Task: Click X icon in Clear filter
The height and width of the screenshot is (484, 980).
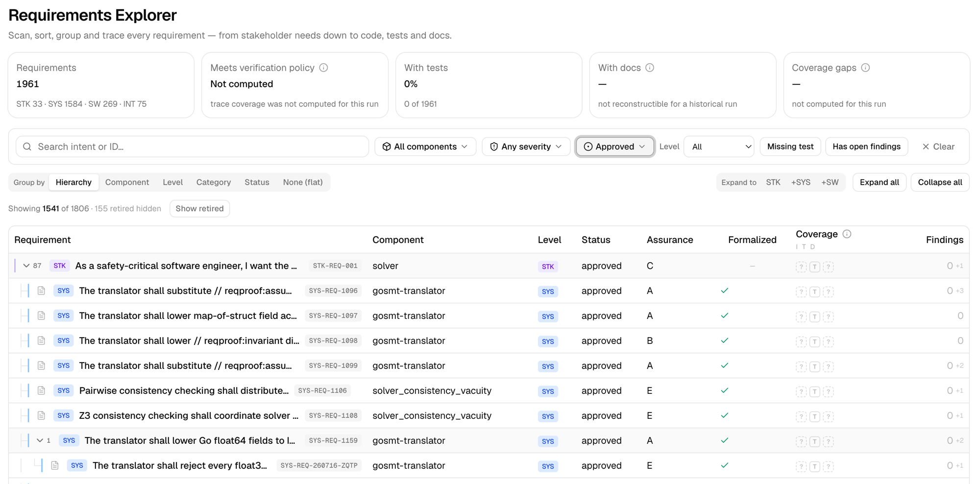Action: click(x=926, y=146)
